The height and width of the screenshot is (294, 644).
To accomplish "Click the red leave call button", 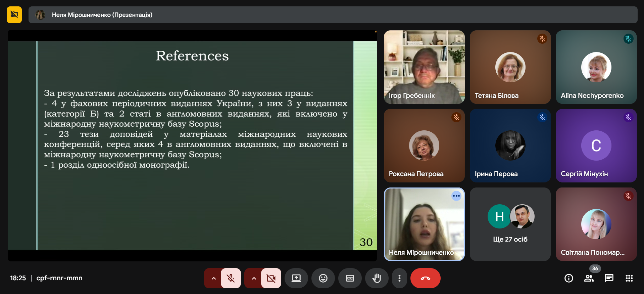I will point(425,278).
